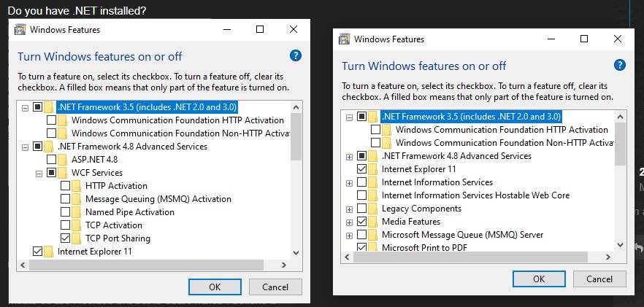The height and width of the screenshot is (307, 644).
Task: Expand Legacy Components node
Action: 350,209
